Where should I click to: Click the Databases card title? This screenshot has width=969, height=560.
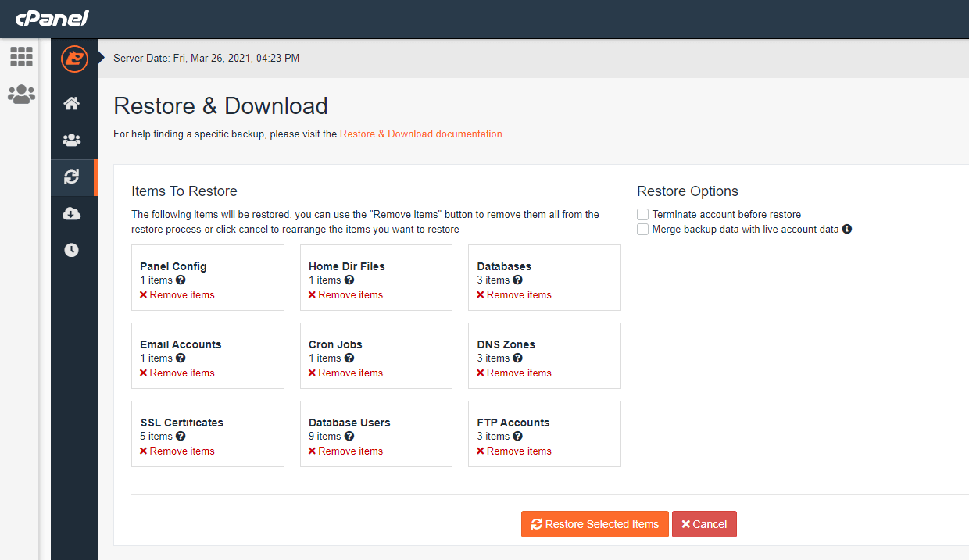[504, 266]
